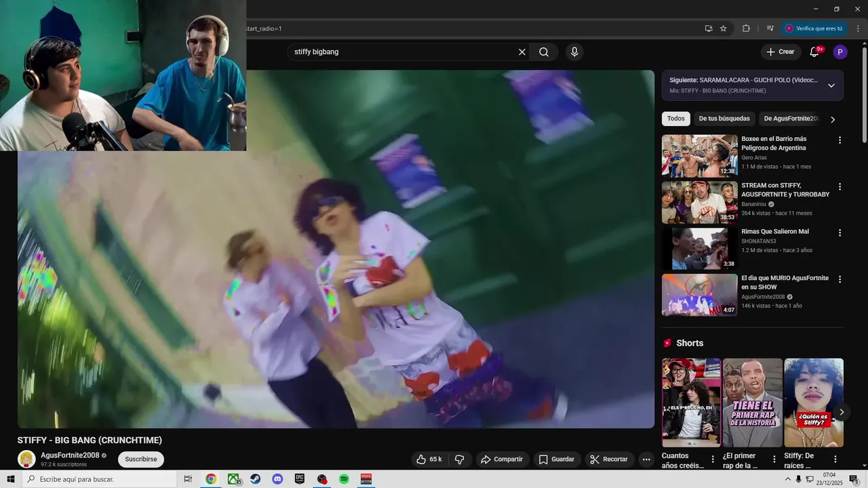Open Spotify from the taskbar
Viewport: 868px width, 488px height.
point(344,479)
